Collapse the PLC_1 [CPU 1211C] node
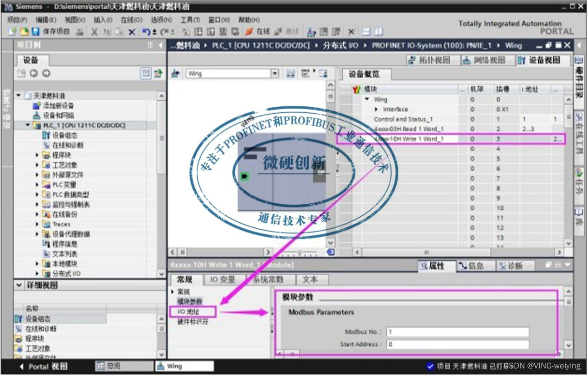The height and width of the screenshot is (375, 588). 28,125
